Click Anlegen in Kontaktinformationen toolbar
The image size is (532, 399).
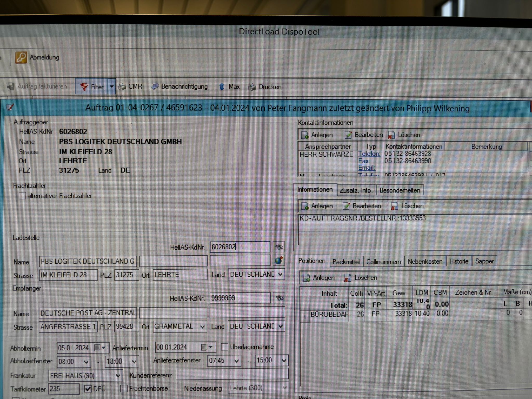pyautogui.click(x=317, y=135)
